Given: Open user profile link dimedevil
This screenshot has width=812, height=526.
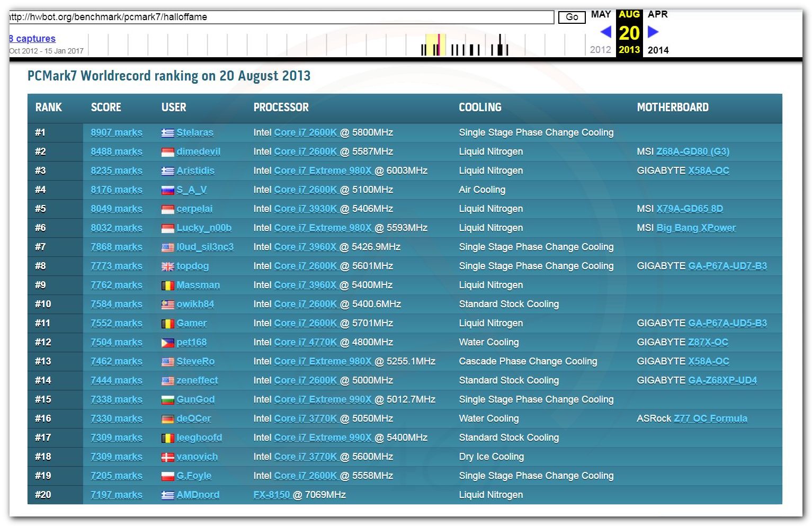Looking at the screenshot, I should click(198, 151).
